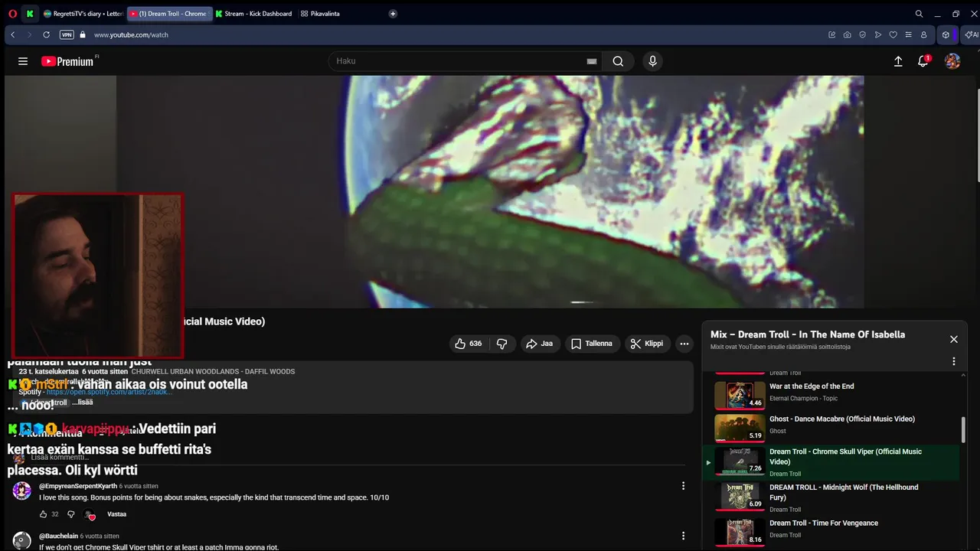
Task: View site security lock info
Action: tap(83, 34)
